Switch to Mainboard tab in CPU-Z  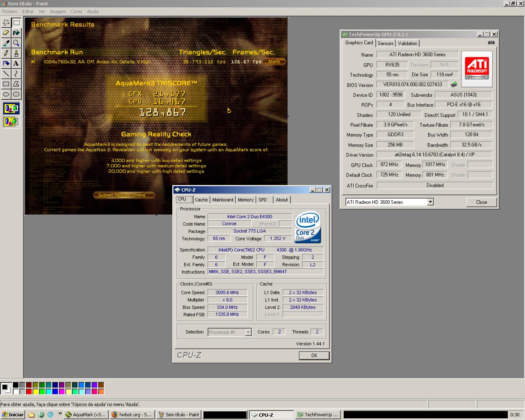pos(223,200)
